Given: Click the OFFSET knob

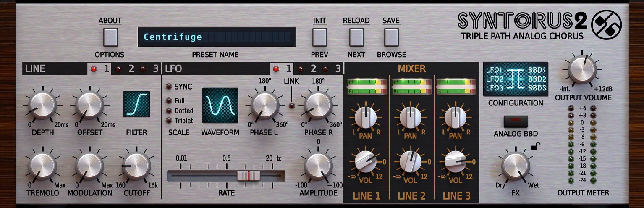Looking at the screenshot, I should (x=89, y=105).
